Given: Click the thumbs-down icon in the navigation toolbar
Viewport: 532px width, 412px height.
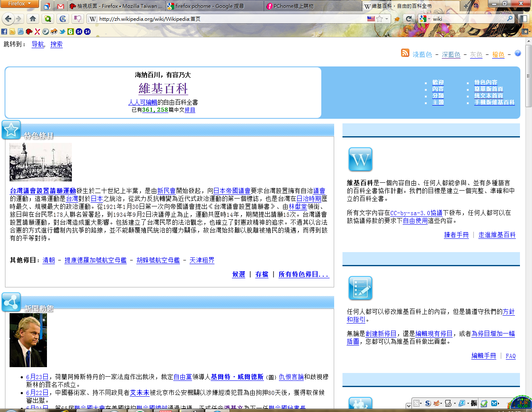Looking at the screenshot, I should tap(77, 19).
